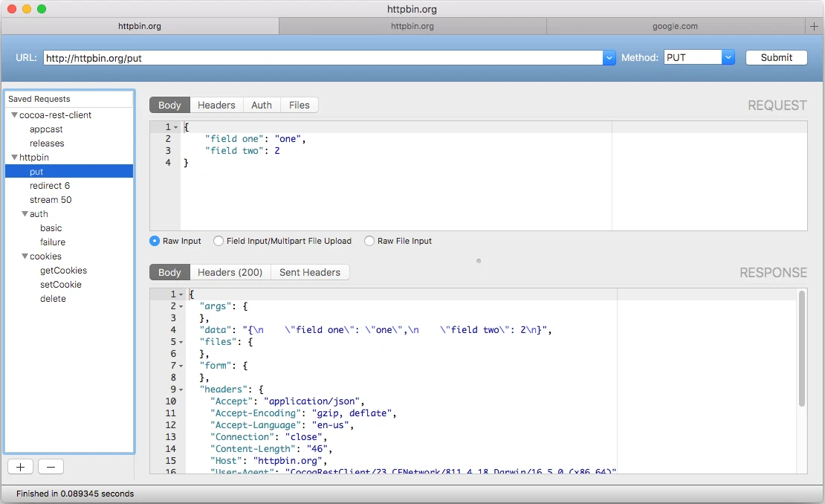Image resolution: width=825 pixels, height=504 pixels.
Task: Fold line 1 of request body JSON
Action: pyautogui.click(x=175, y=127)
